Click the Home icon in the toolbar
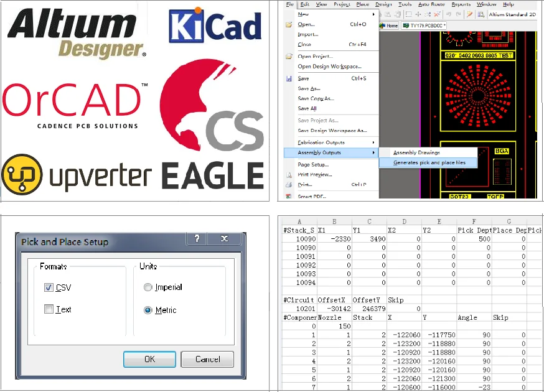The width and height of the screenshot is (544, 392). tap(390, 26)
